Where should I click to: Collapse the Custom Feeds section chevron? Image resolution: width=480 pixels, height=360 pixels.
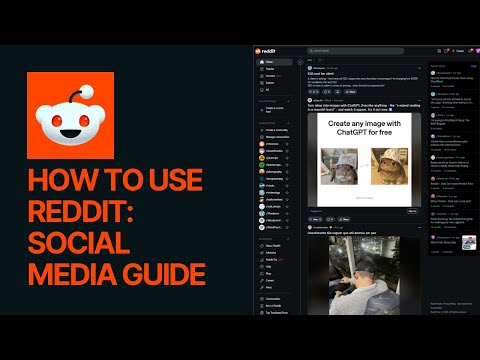click(x=288, y=101)
